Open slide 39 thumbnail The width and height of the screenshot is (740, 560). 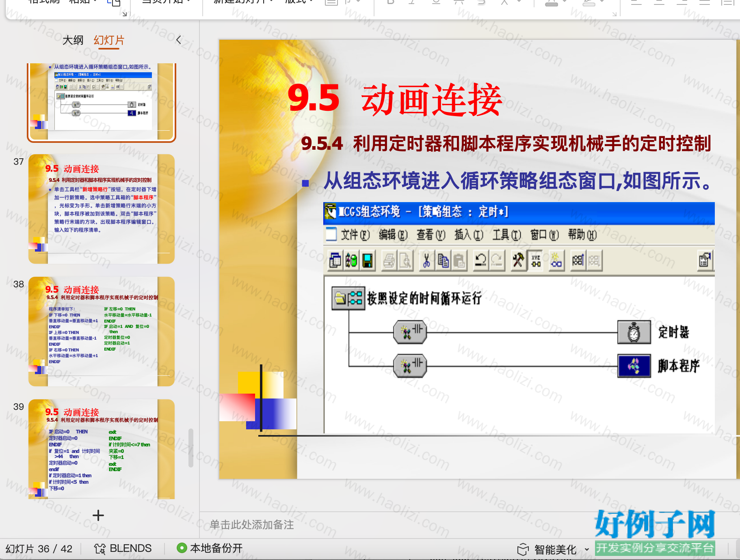(x=102, y=449)
